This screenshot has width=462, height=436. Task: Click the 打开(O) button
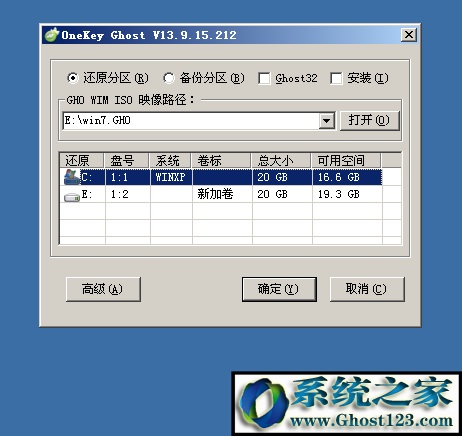[369, 121]
